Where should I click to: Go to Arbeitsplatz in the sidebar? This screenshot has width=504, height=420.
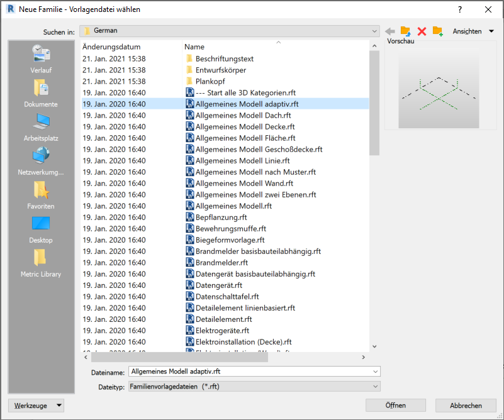(41, 128)
